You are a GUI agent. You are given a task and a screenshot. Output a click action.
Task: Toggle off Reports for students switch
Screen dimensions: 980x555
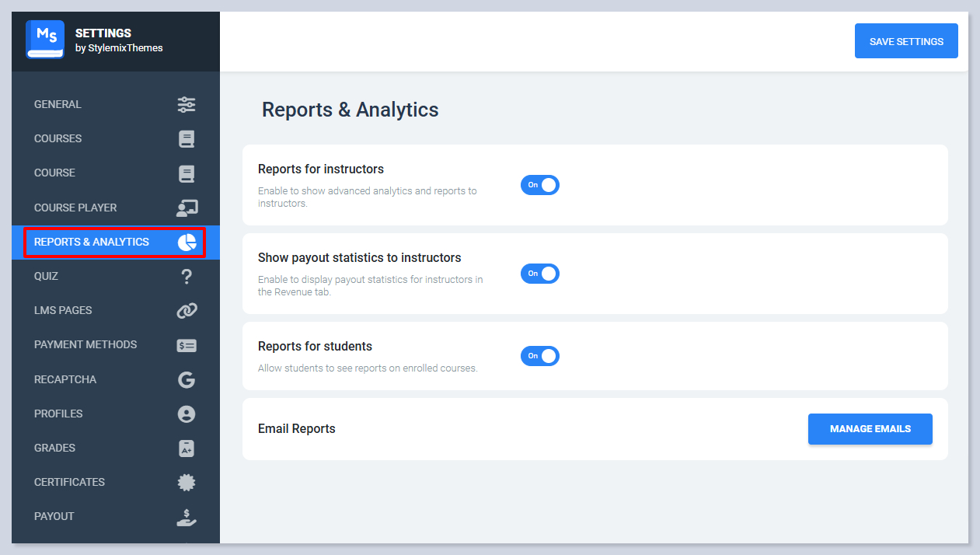[540, 356]
